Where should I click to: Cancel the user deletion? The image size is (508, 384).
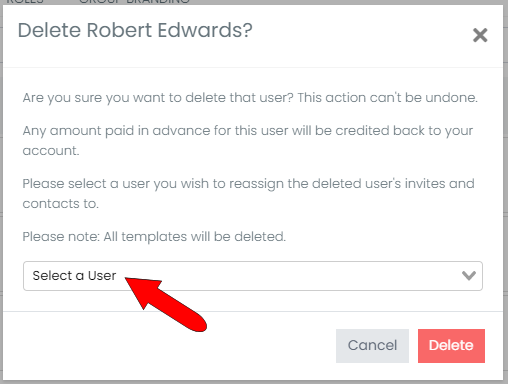[372, 346]
